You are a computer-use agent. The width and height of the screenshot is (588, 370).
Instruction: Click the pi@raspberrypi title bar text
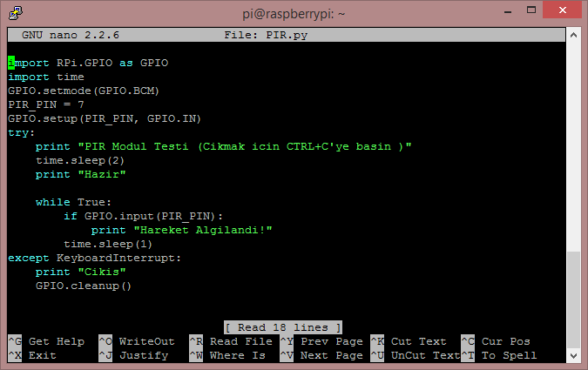[x=294, y=14]
